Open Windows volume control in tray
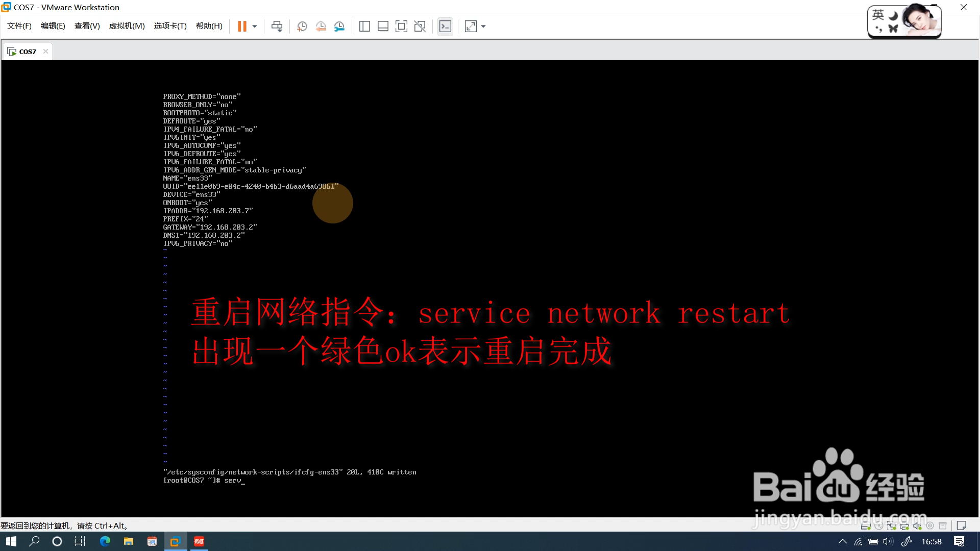The width and height of the screenshot is (980, 551). (888, 541)
